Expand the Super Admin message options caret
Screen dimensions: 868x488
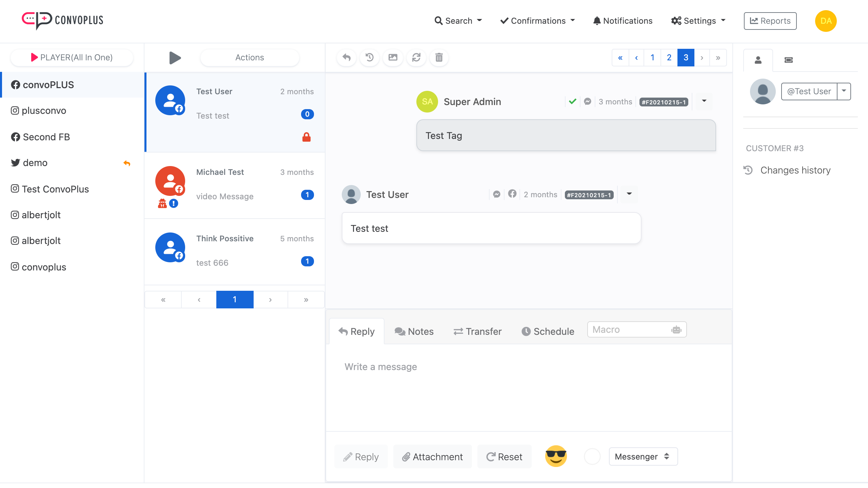click(x=704, y=101)
